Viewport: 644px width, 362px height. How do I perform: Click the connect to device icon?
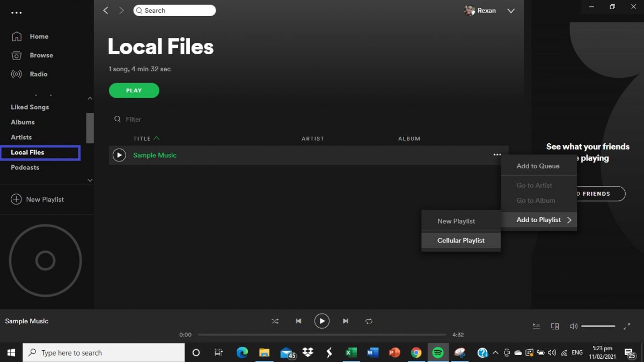[555, 326]
